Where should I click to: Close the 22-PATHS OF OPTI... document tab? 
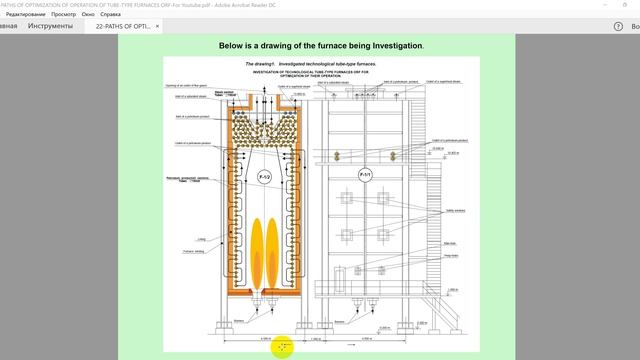pyautogui.click(x=158, y=26)
